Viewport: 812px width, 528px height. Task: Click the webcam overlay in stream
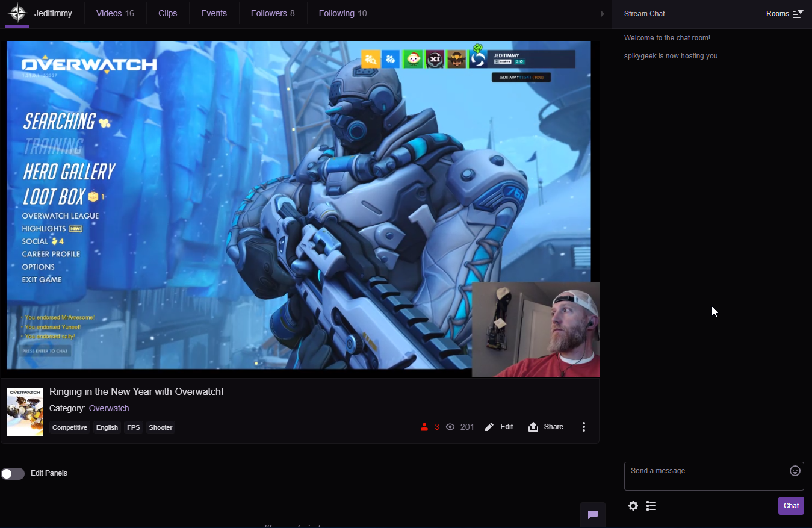point(536,329)
